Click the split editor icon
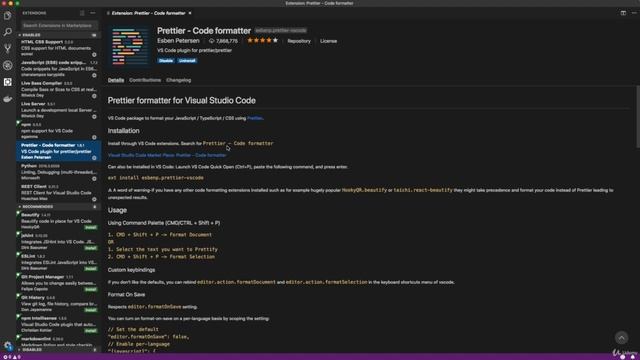The image size is (640, 360). point(623,13)
